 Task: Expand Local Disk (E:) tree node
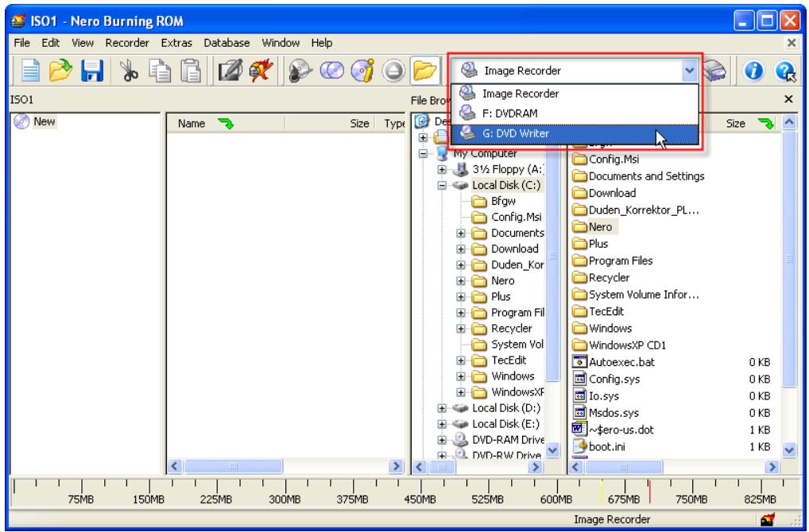pos(442,424)
